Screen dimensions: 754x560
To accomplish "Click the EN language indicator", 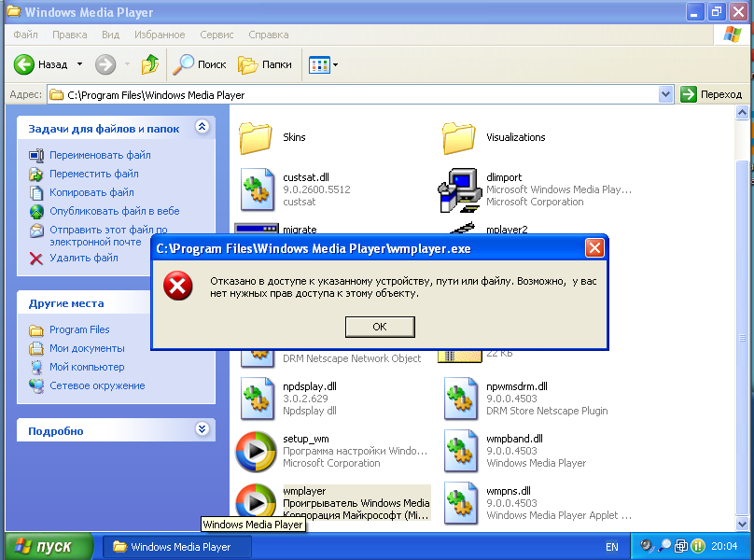I will click(x=611, y=547).
